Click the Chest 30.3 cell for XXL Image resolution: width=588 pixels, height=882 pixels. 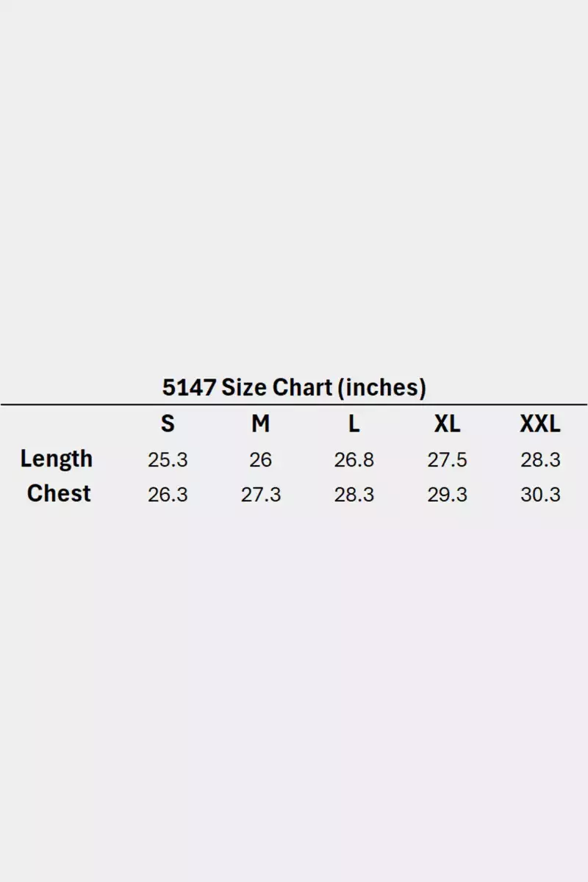(540, 495)
